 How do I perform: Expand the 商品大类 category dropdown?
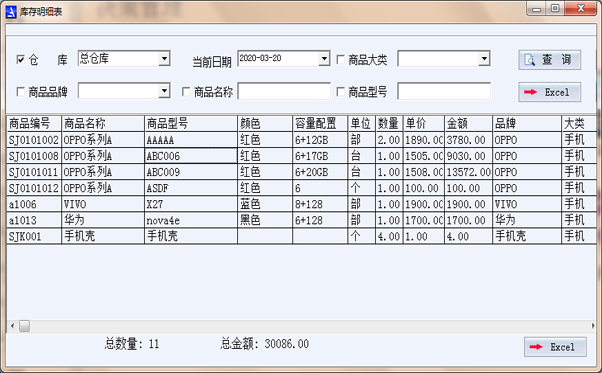[484, 59]
